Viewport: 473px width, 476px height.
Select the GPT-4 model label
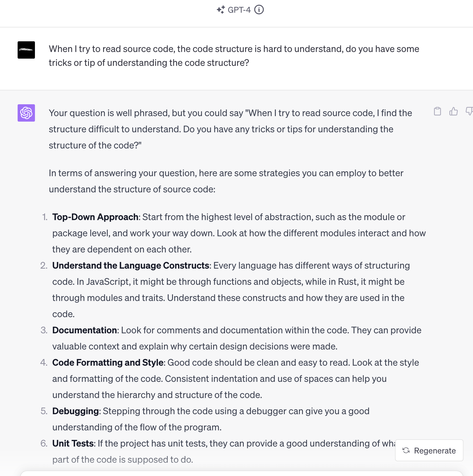[239, 10]
